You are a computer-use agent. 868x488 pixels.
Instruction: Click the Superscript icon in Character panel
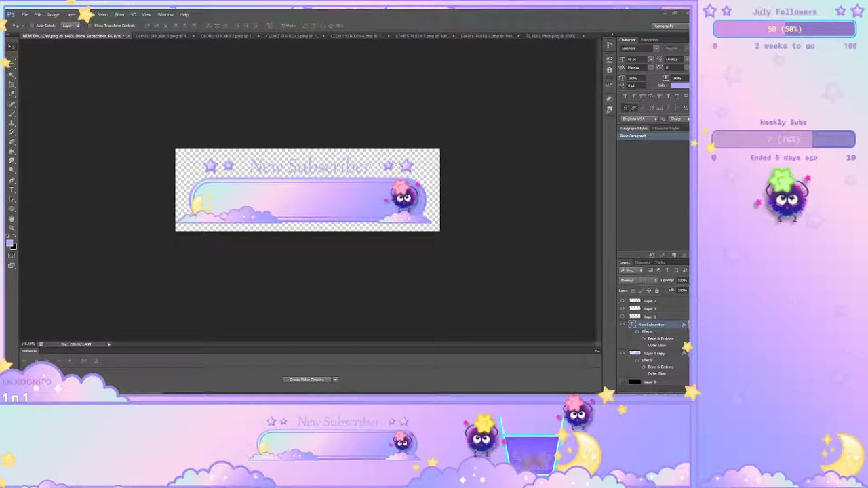click(x=660, y=96)
